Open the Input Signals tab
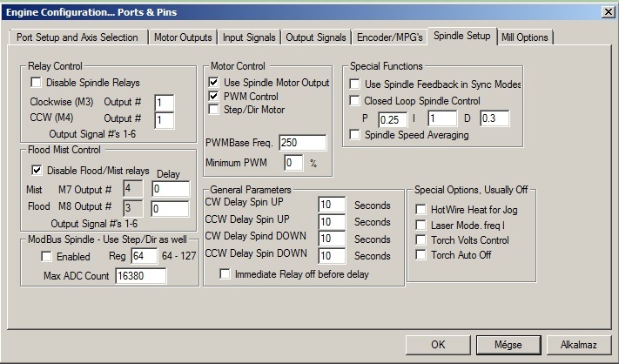This screenshot has width=619, height=364. [249, 37]
